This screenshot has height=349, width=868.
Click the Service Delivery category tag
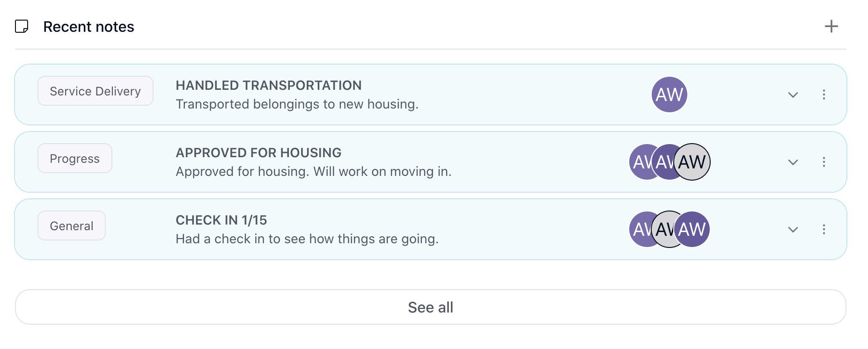pos(96,91)
